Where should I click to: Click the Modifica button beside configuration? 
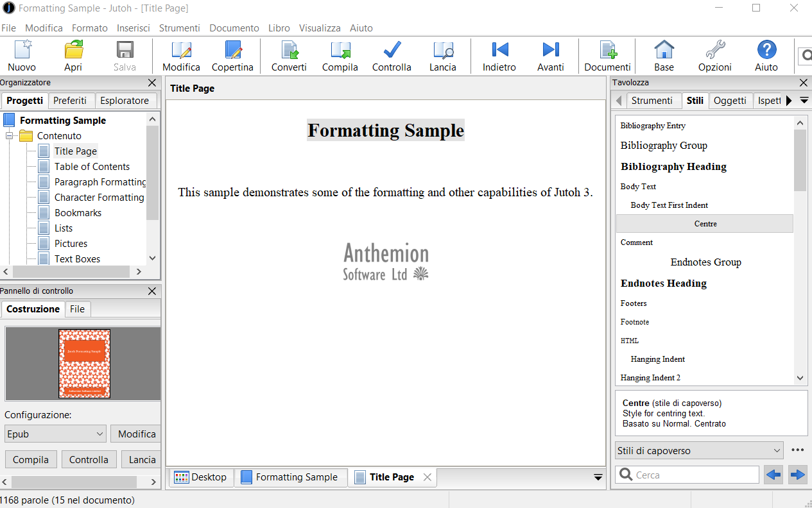(x=136, y=434)
